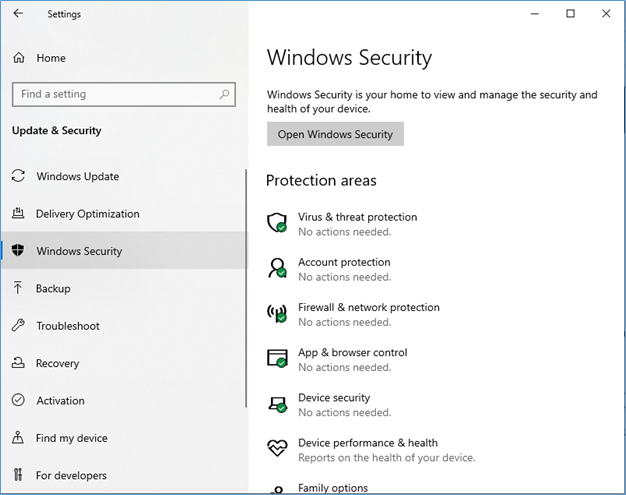Click the Windows Update refresh icon
626x495 pixels.
coord(18,176)
